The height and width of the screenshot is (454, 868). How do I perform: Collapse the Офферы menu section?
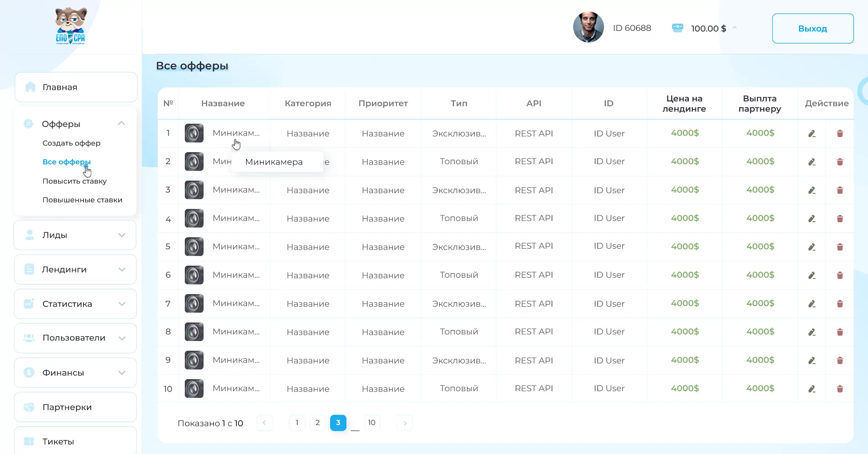click(x=122, y=124)
